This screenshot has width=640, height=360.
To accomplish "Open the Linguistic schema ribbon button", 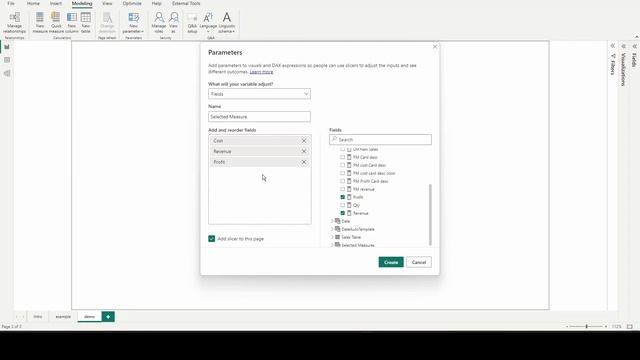I will point(227,22).
